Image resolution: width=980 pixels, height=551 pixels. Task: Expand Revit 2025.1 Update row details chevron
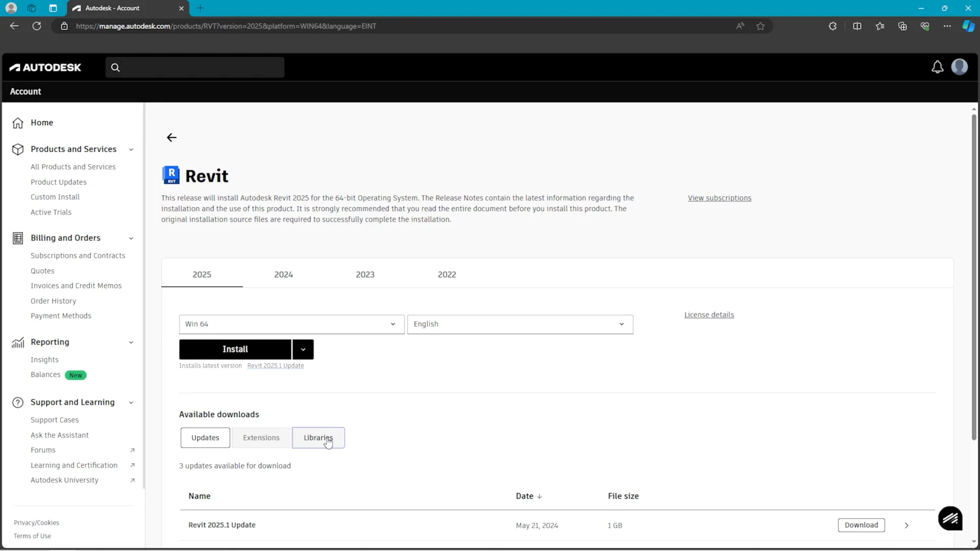pos(906,525)
